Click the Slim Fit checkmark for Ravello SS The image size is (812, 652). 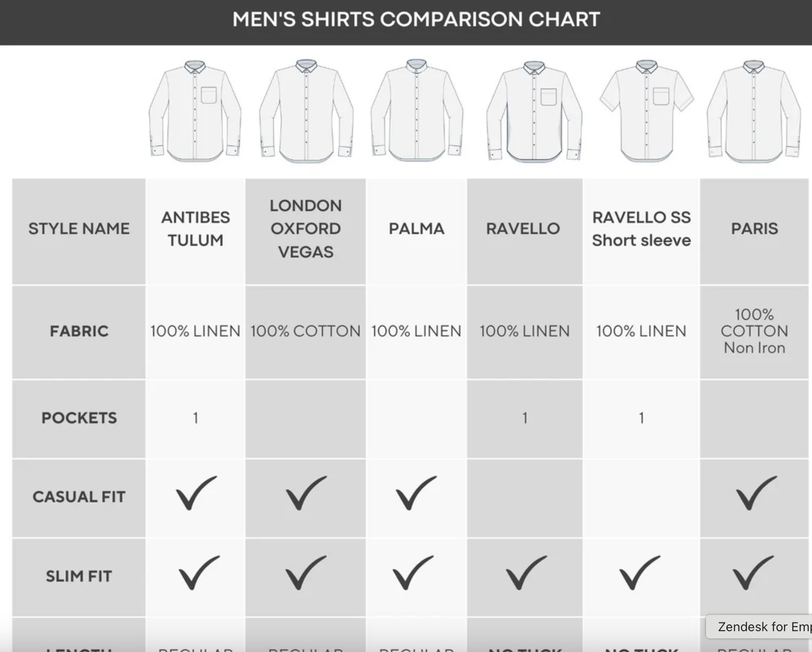tap(639, 573)
